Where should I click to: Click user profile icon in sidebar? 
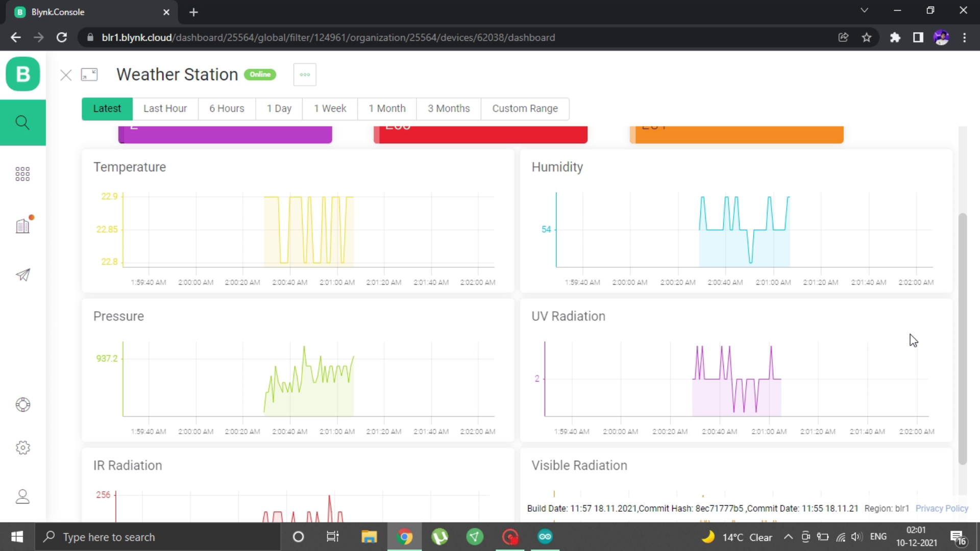[22, 496]
